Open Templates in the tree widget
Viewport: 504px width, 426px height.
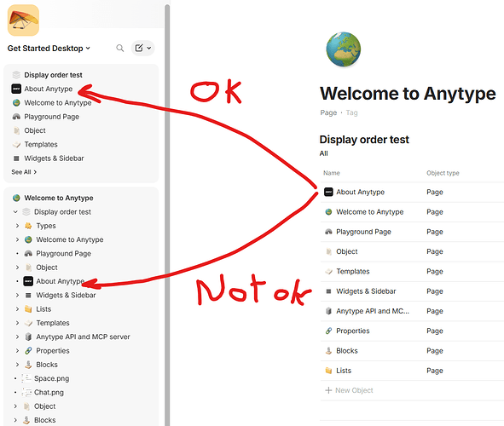(x=53, y=323)
